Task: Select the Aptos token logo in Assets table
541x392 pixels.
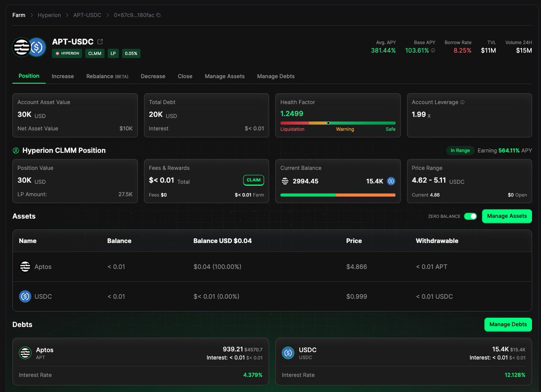Action: 24,266
